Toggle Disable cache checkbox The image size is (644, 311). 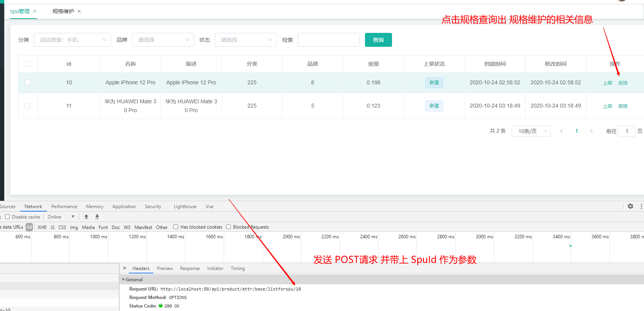pos(7,217)
